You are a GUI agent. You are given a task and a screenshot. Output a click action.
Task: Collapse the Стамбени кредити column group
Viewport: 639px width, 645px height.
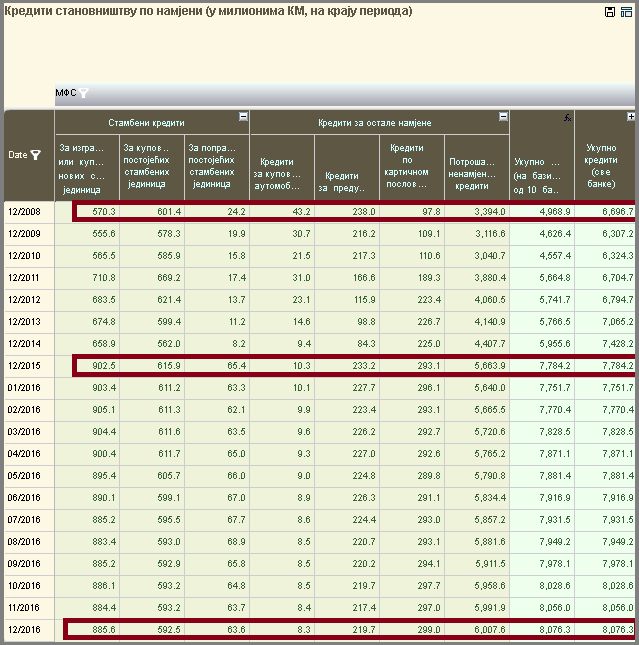point(243,117)
